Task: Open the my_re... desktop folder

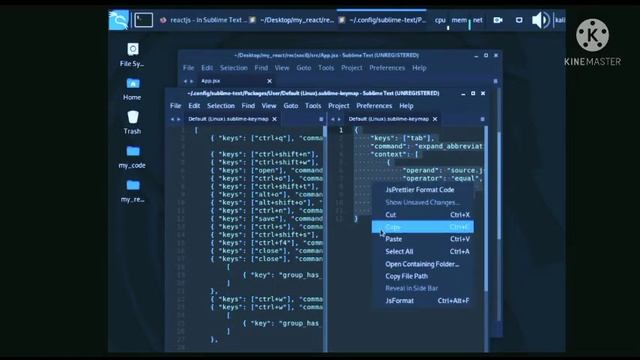Action: (132, 191)
